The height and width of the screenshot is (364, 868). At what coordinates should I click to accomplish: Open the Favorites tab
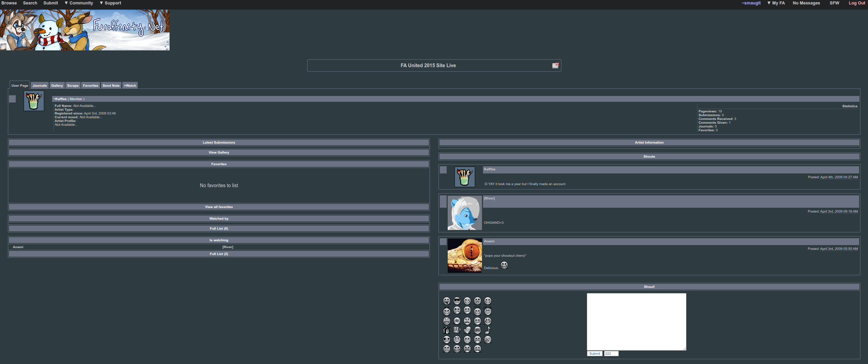90,85
